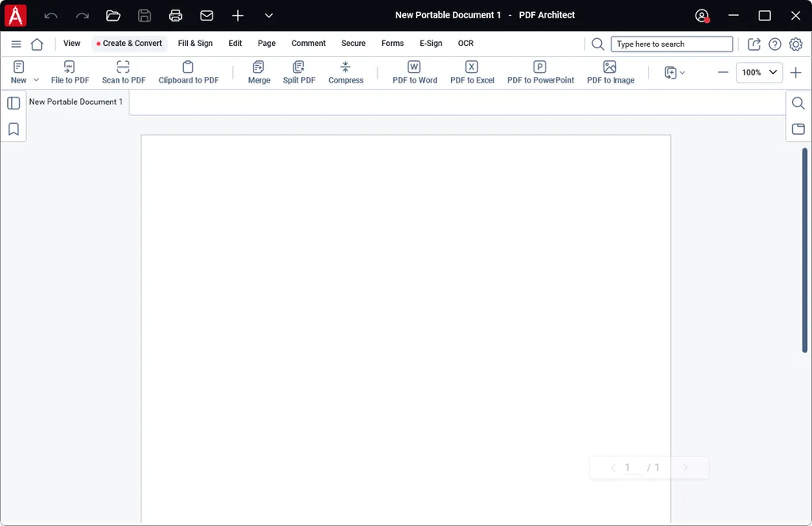
Task: Convert using PDF to Excel
Action: (473, 72)
